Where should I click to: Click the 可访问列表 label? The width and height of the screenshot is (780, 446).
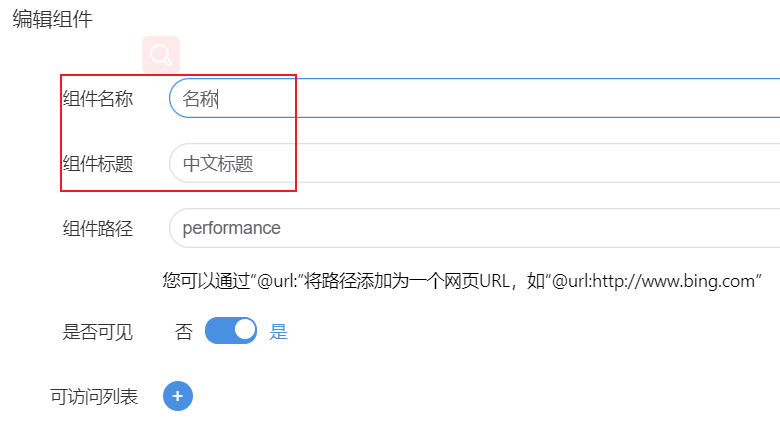pos(94,397)
